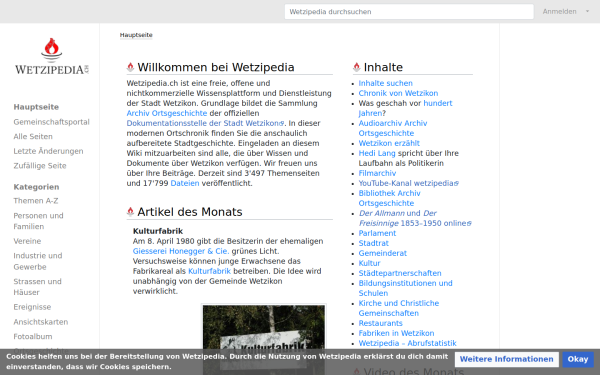
Task: Click the Dateien link
Action: tap(185, 183)
